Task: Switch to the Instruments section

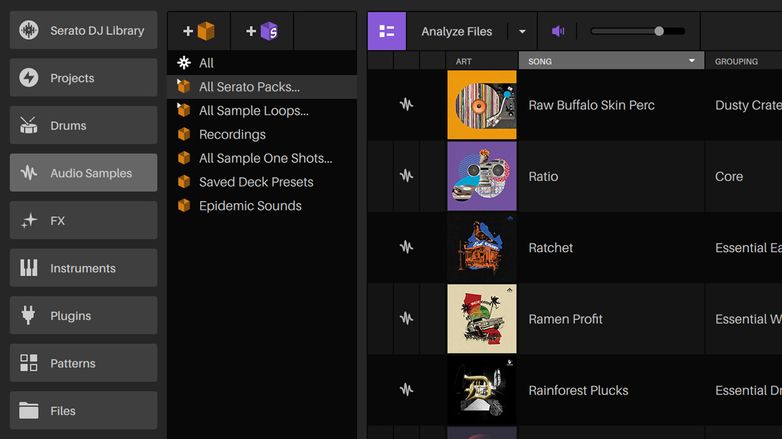Action: click(83, 268)
